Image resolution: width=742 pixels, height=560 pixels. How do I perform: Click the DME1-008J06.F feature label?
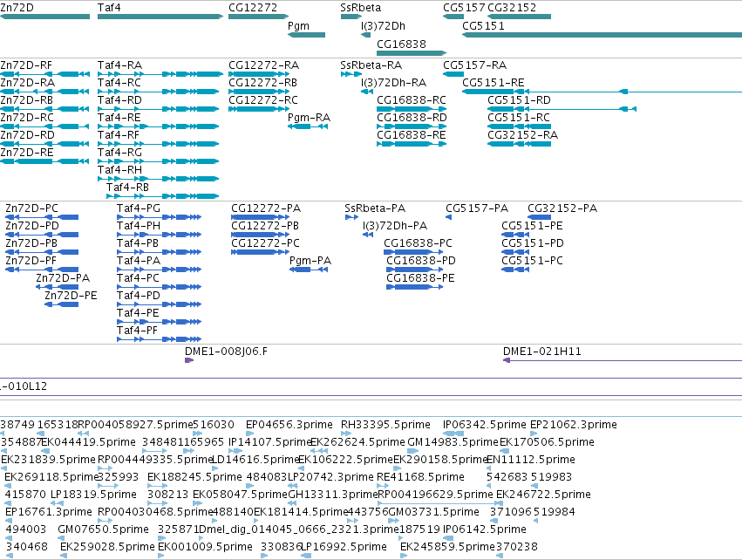click(226, 352)
